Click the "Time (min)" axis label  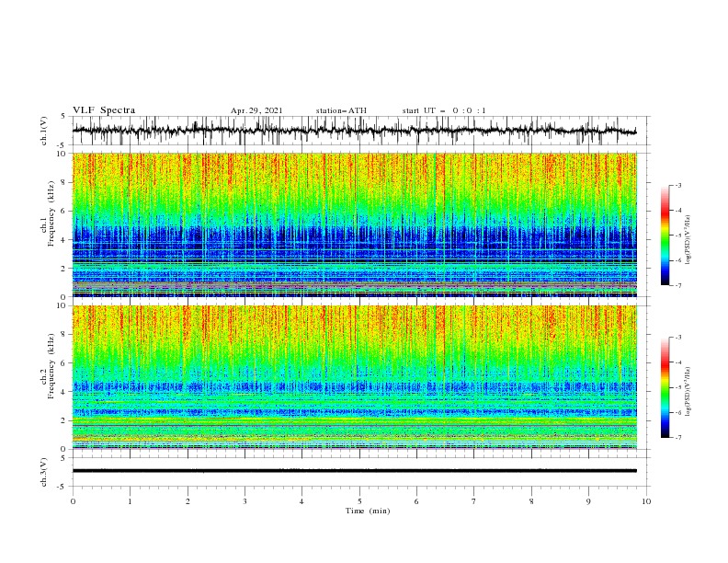coord(368,511)
